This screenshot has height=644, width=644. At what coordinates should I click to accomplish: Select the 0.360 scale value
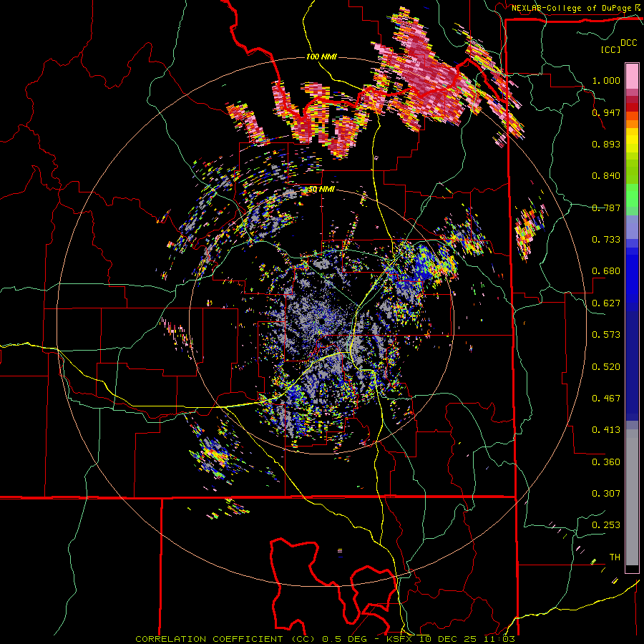pos(606,462)
